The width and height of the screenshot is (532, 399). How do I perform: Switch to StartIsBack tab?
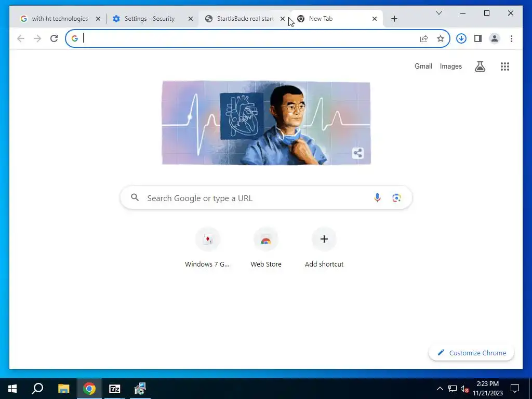[245, 19]
